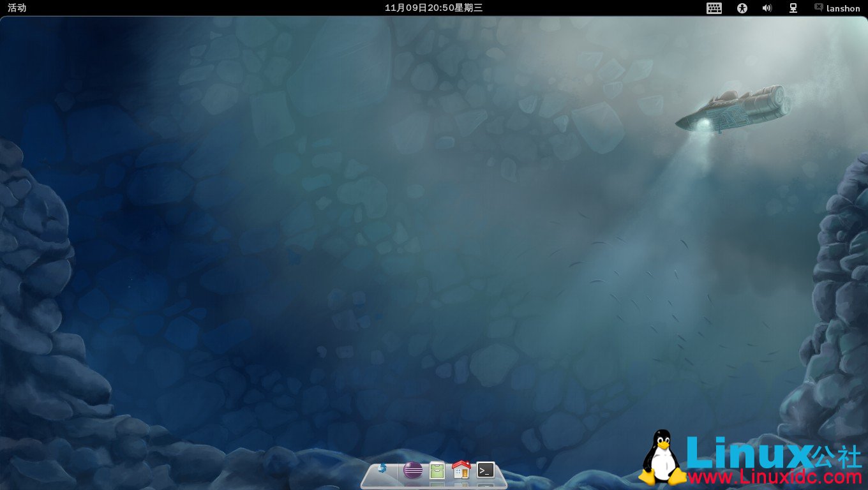
Task: Click the dock separator line beside Eclipse
Action: click(x=398, y=471)
